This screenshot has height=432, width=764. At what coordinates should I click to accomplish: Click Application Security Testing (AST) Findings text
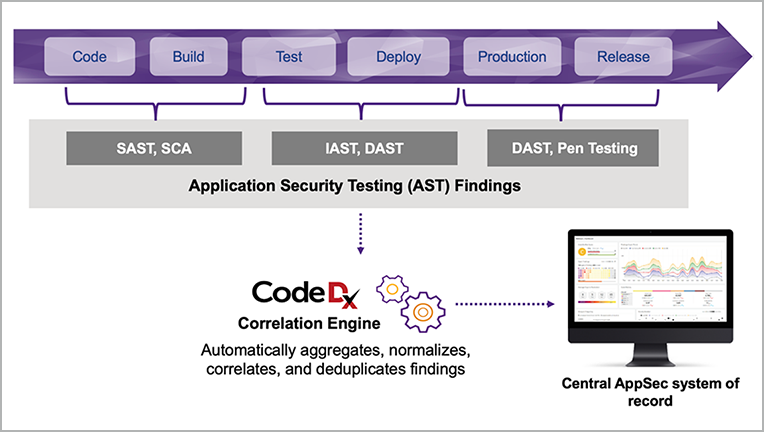355,186
